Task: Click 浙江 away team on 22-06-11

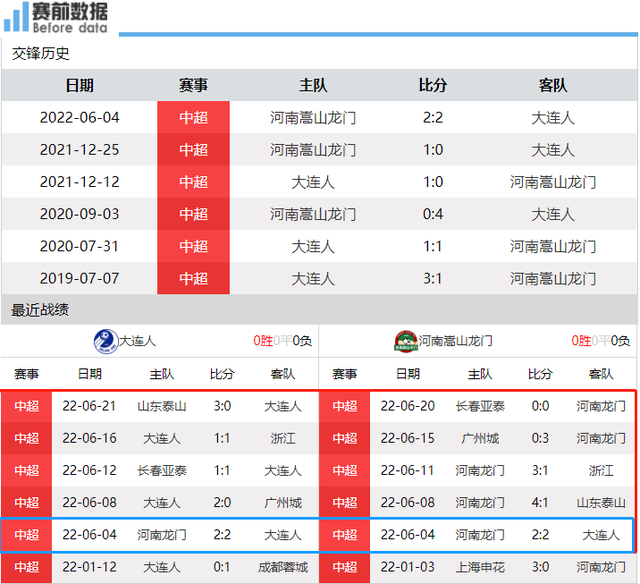Action: pos(601,471)
